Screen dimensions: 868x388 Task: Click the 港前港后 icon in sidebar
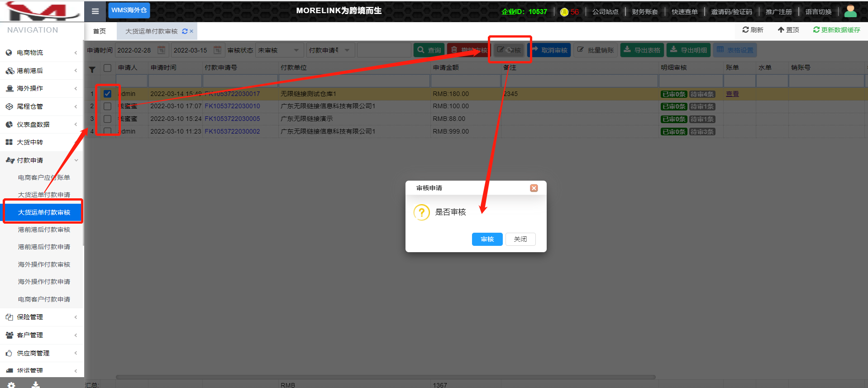[x=10, y=71]
